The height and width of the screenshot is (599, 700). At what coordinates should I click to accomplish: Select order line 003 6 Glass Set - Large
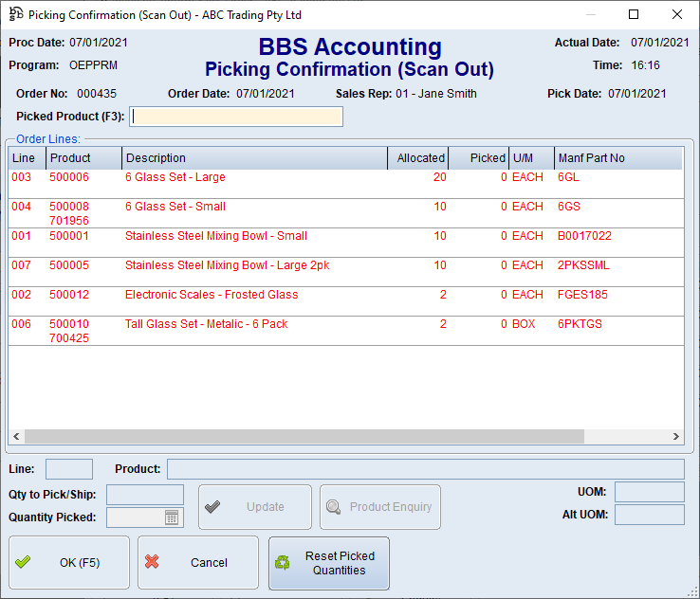(175, 178)
